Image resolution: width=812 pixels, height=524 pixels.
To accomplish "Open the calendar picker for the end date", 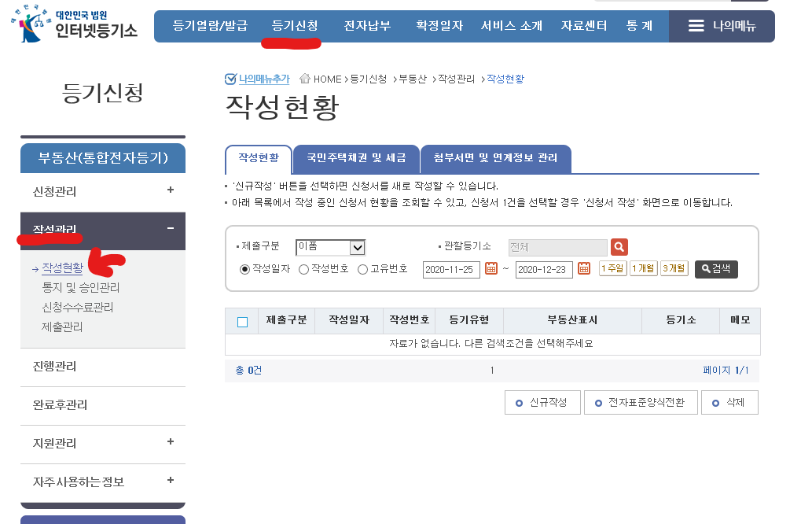I will click(582, 269).
